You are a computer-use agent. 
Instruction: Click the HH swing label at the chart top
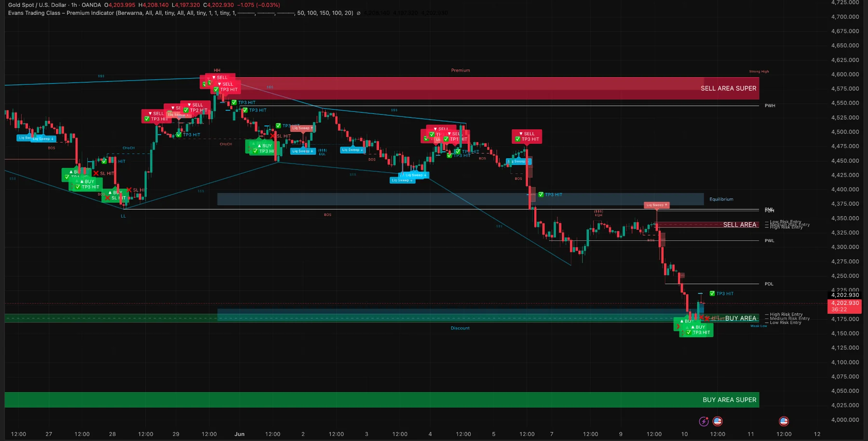point(217,70)
